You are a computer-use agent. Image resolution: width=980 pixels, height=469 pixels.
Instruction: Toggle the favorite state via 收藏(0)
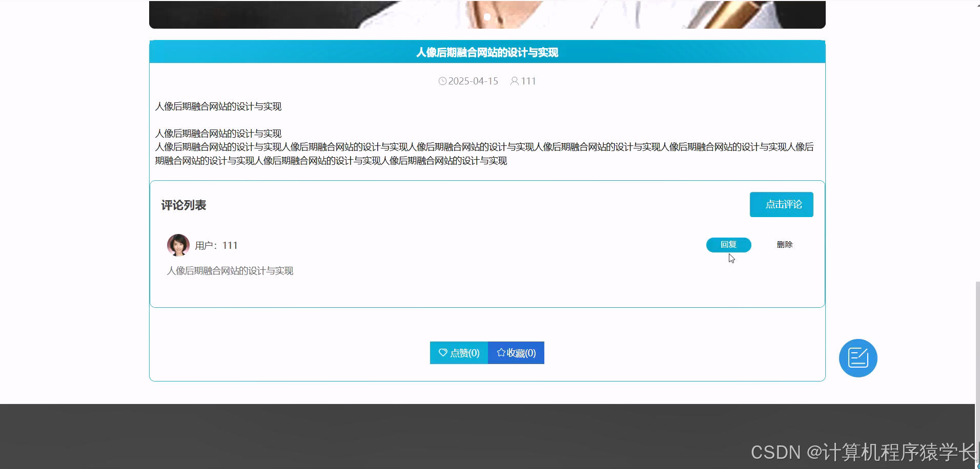[x=516, y=352]
